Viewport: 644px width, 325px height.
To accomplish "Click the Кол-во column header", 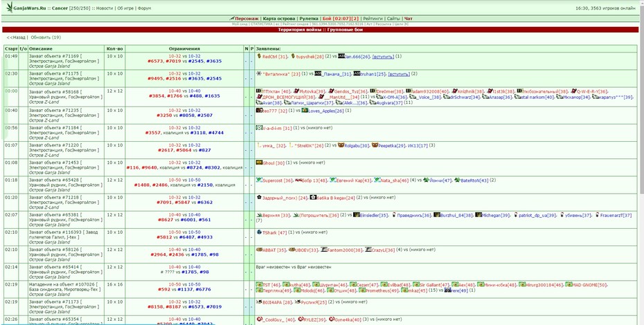I will point(113,49).
